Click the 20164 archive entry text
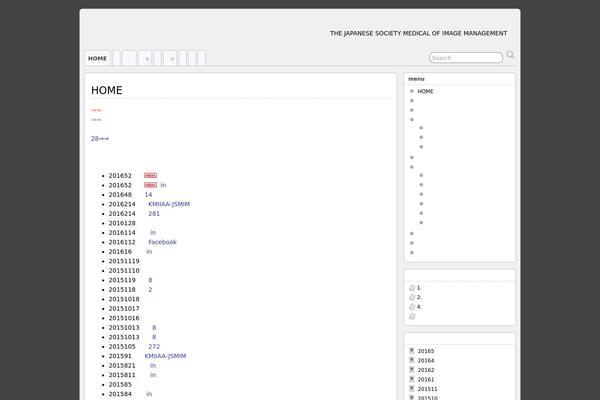The image size is (600, 400). (426, 361)
